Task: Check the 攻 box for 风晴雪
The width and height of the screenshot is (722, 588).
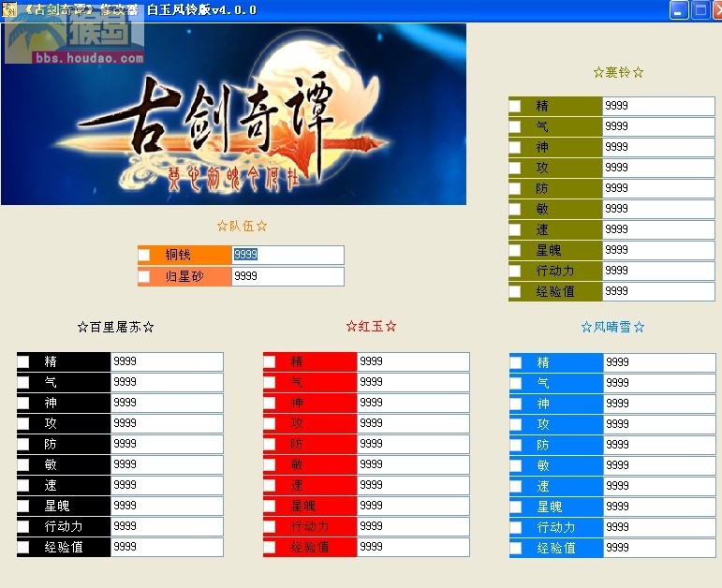Action: pos(516,424)
